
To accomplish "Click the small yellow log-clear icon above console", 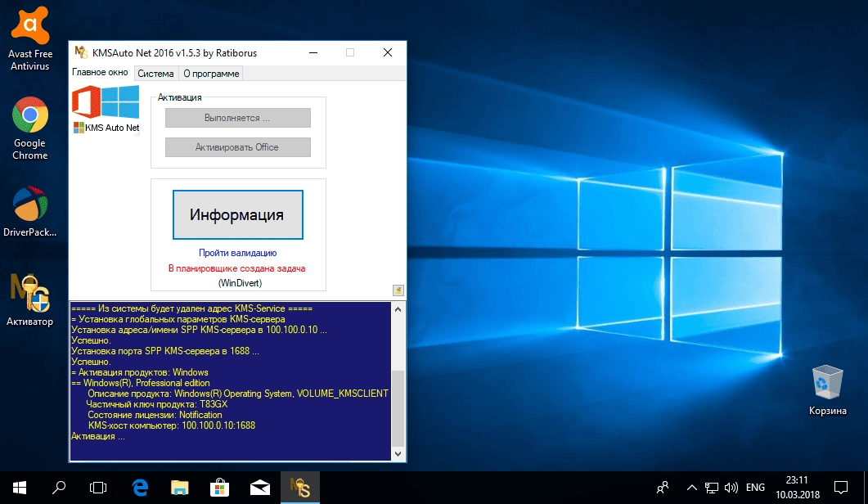I will pos(398,290).
